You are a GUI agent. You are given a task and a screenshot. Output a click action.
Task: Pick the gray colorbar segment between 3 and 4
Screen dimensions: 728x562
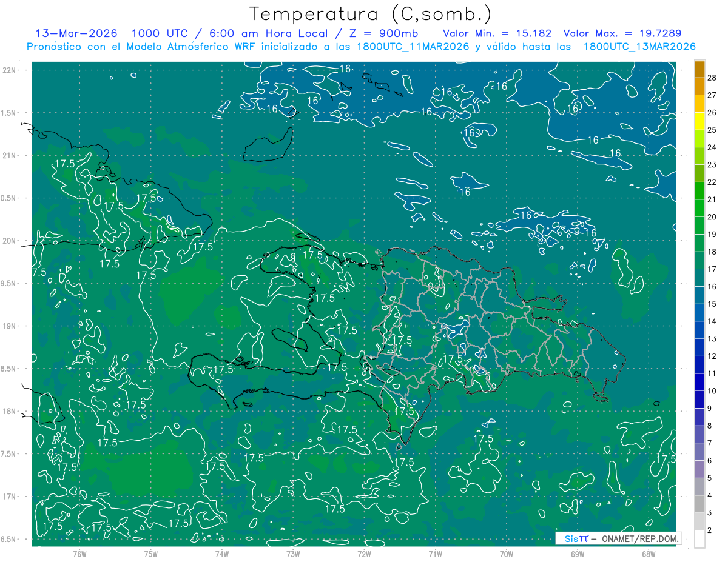(x=699, y=504)
